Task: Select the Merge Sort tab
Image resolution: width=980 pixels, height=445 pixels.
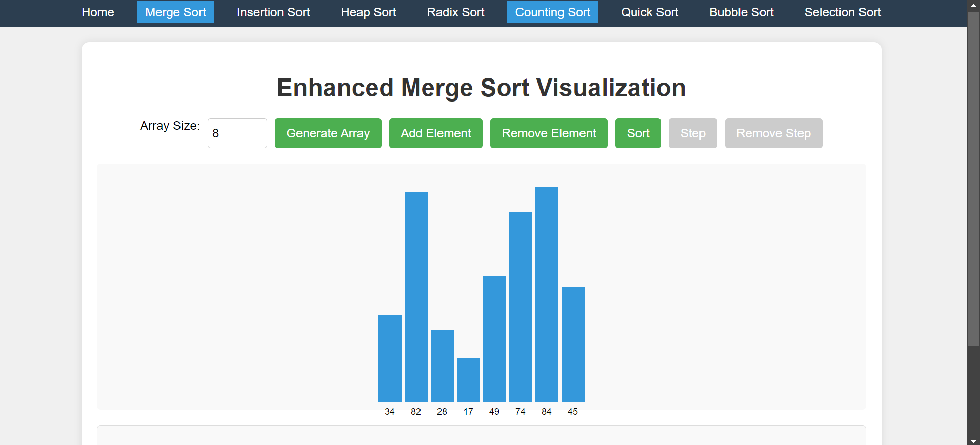Action: tap(175, 12)
